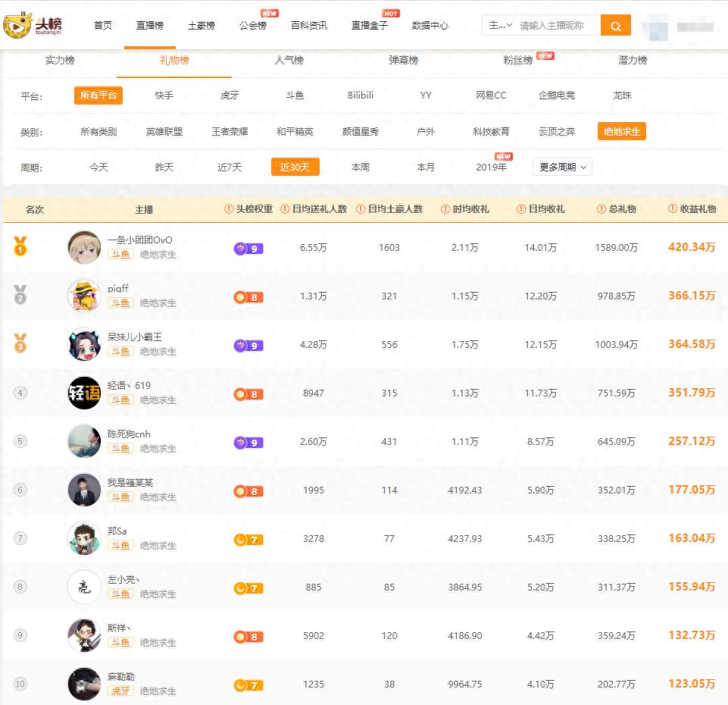Screen dimensions: 728x705
Task: Switch to 人气榜 tab
Action: (x=289, y=60)
